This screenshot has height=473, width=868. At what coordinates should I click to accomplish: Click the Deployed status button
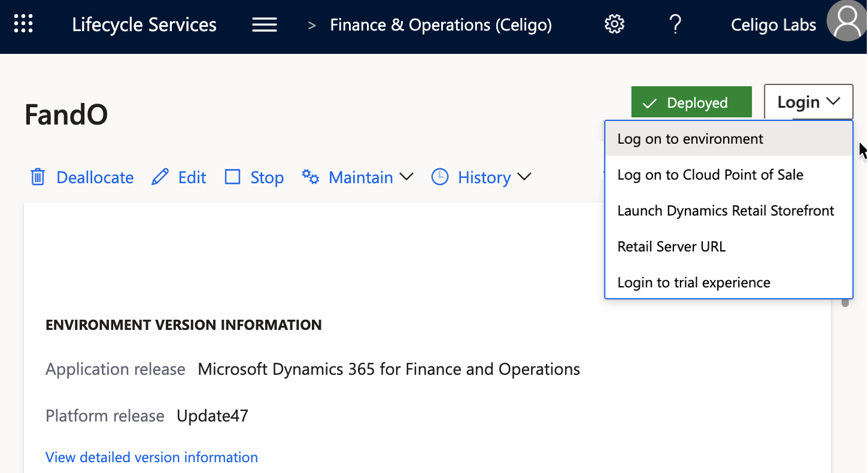pyautogui.click(x=691, y=102)
